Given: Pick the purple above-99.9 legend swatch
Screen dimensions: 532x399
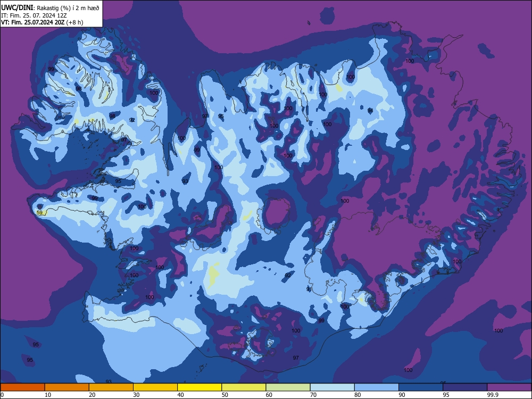Looking at the screenshot, I should [509, 387].
